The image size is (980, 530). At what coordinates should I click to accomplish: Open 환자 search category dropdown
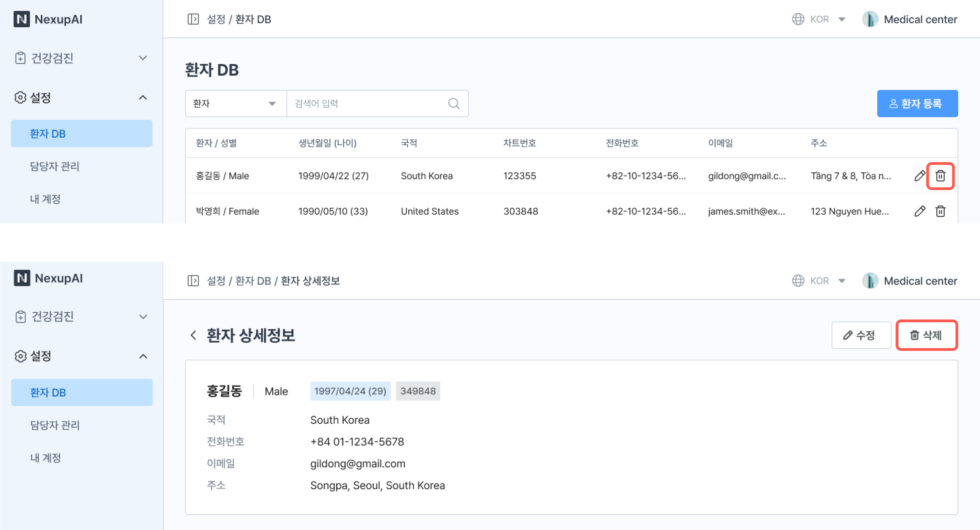[x=235, y=104]
